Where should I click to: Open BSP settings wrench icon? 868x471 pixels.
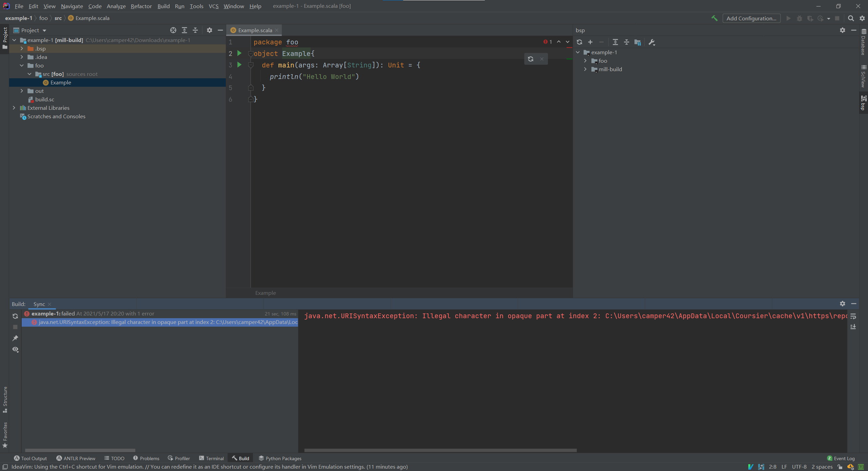[651, 42]
